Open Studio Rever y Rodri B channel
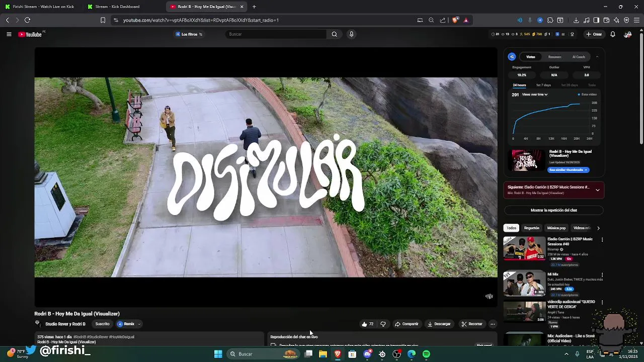Screen dimensions: 644x362 coord(65,324)
